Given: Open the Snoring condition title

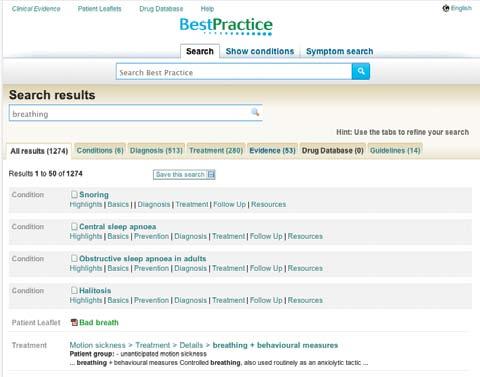Looking at the screenshot, I should (x=94, y=194).
